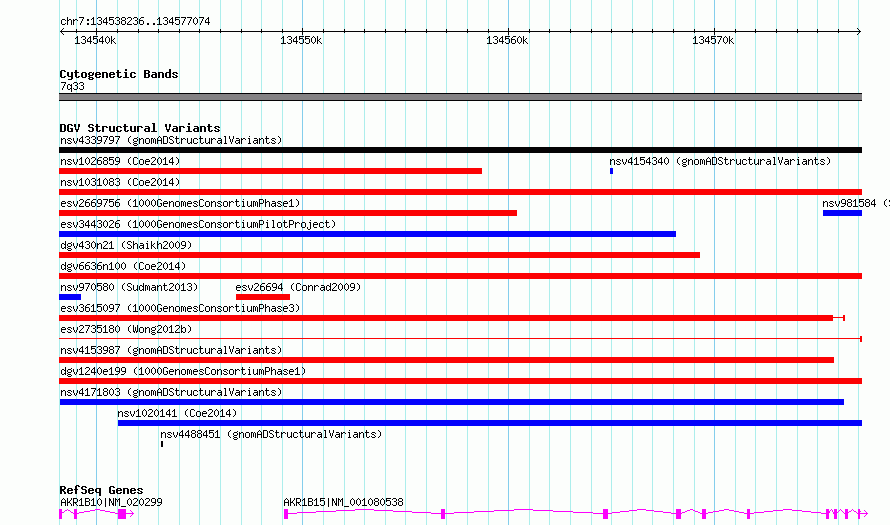Viewport: 890px width, 525px height.
Task: Click the 134540k ruler position
Action: click(95, 40)
